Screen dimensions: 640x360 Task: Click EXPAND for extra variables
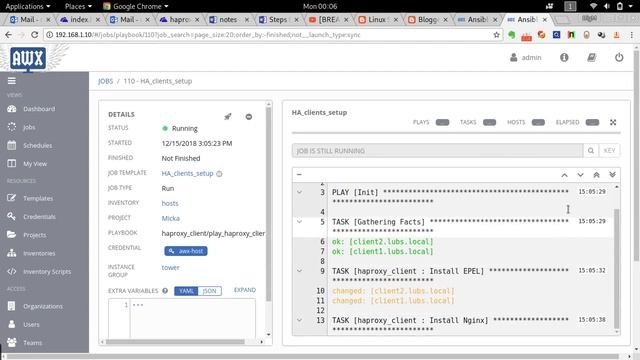coord(245,290)
